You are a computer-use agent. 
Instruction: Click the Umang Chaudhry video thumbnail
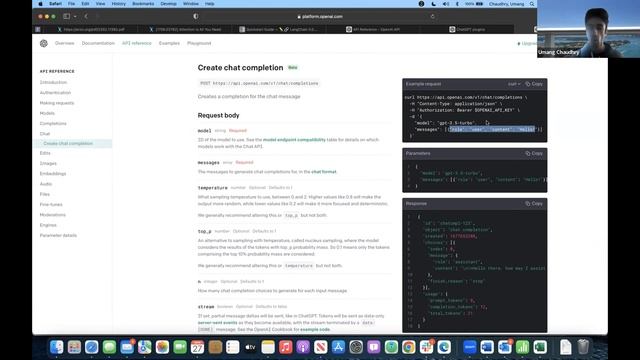[x=589, y=29]
